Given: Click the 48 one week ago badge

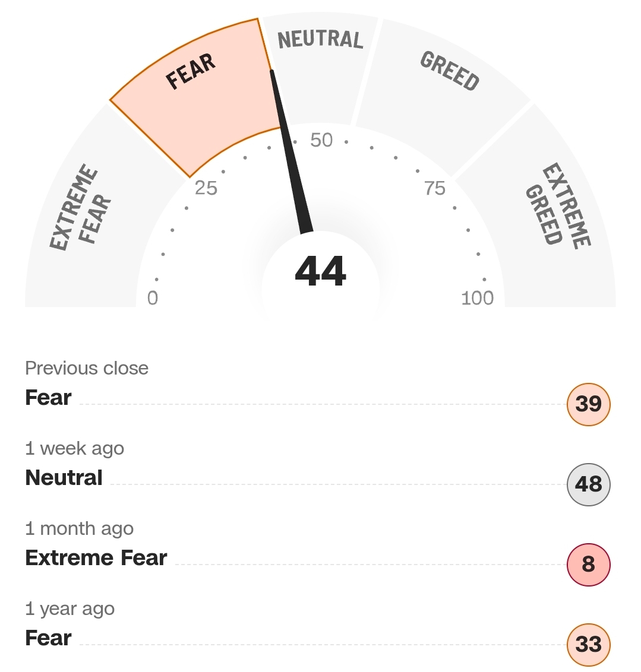Looking at the screenshot, I should tap(588, 484).
